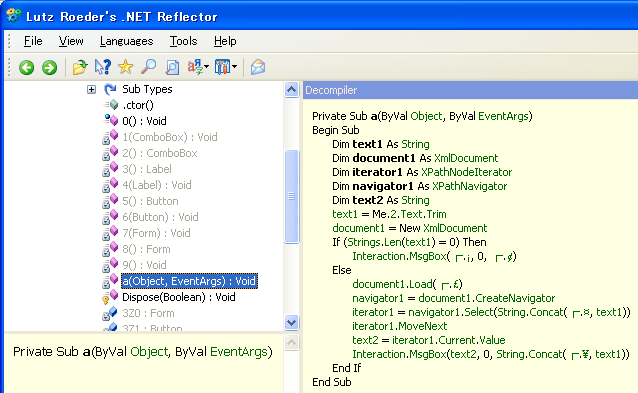Click the Object link in bottom description pane
638x393 pixels.
(x=149, y=352)
